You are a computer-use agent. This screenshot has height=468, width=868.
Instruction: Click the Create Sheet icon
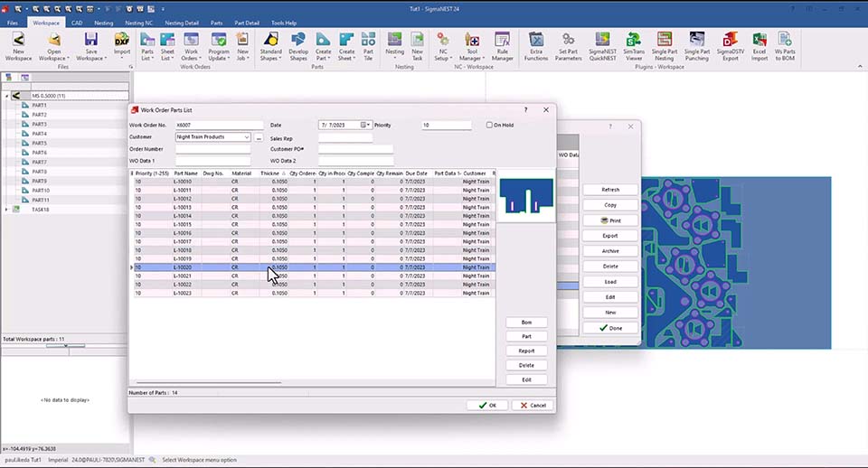346,46
